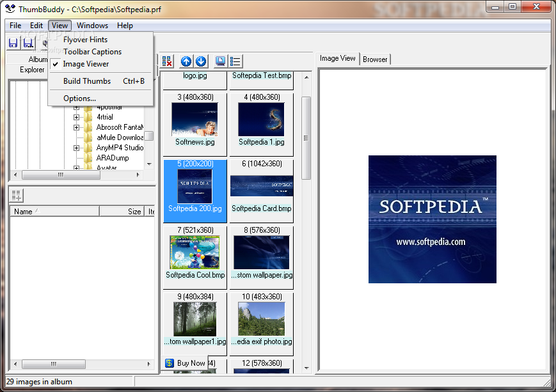
Task: Click the Softpedia Test.bmp label
Action: [262, 75]
